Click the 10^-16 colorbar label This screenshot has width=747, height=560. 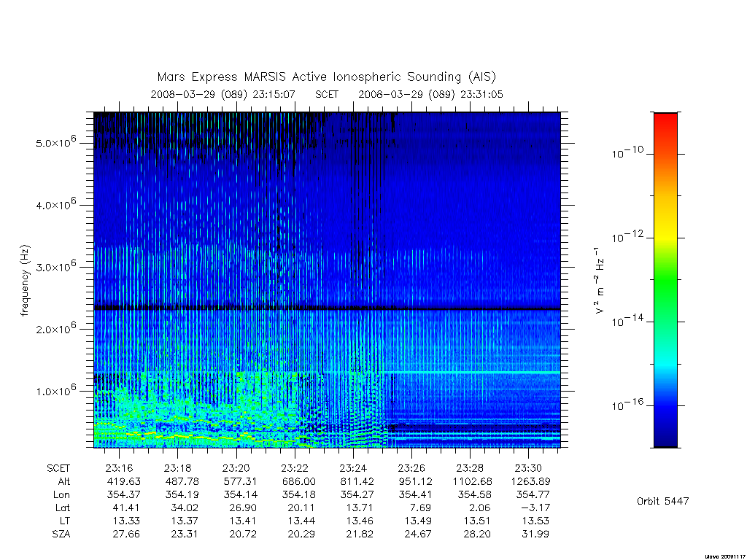click(627, 405)
